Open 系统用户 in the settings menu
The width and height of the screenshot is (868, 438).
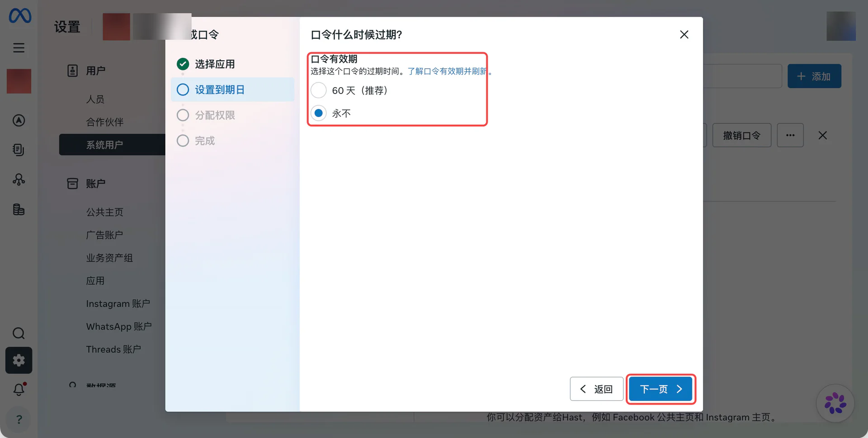(x=112, y=145)
